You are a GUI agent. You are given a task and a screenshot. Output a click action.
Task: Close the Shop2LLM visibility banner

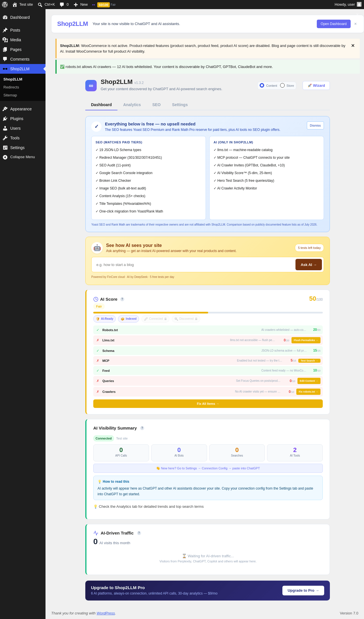tap(355, 24)
